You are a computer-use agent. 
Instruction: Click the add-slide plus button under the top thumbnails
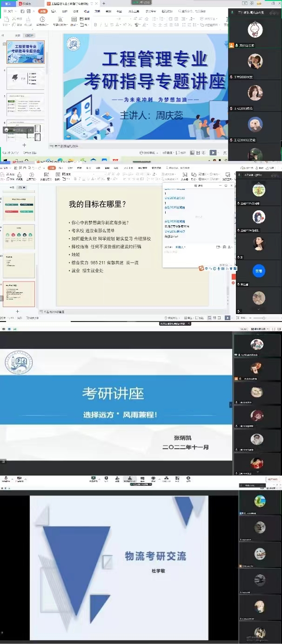[24, 145]
